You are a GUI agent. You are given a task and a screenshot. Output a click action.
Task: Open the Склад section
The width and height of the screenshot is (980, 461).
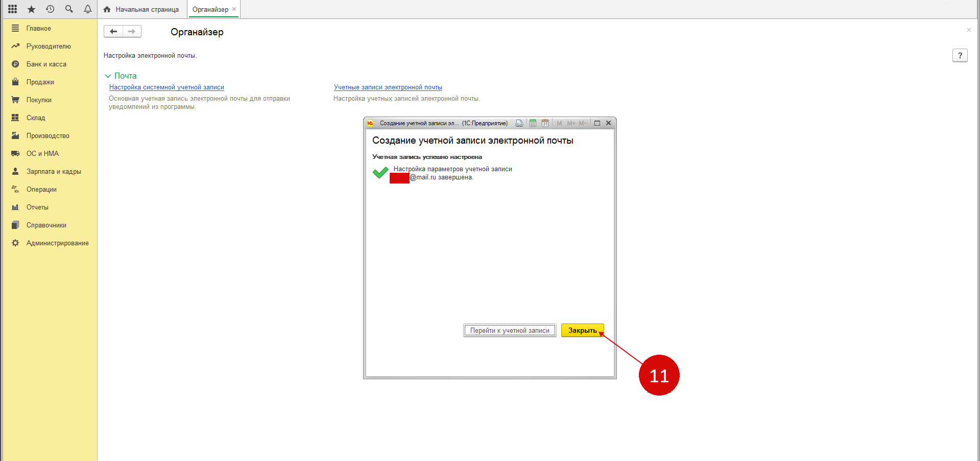tap(50, 118)
